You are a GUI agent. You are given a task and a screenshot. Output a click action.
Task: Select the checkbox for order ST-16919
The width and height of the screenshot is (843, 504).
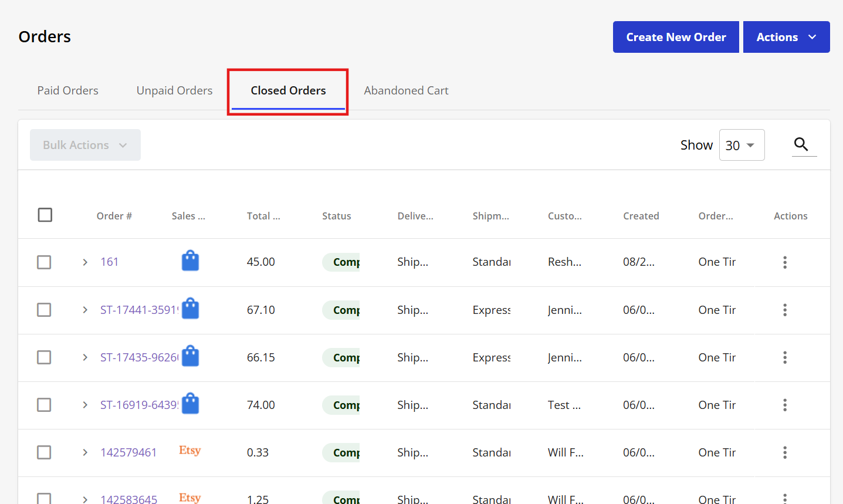click(x=44, y=404)
